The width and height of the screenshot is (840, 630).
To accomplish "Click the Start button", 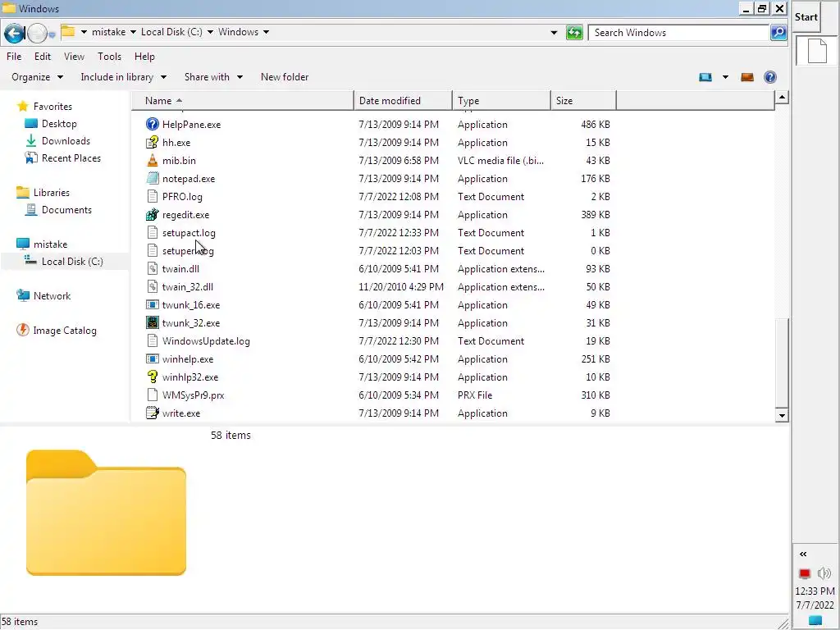I will [806, 17].
